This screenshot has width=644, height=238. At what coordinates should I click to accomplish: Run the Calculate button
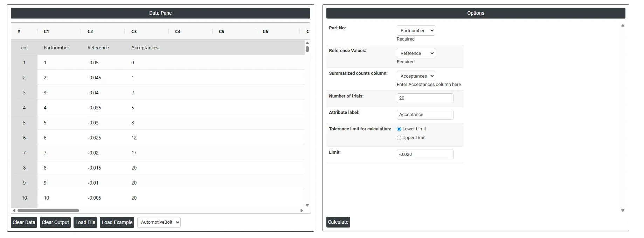pyautogui.click(x=338, y=222)
